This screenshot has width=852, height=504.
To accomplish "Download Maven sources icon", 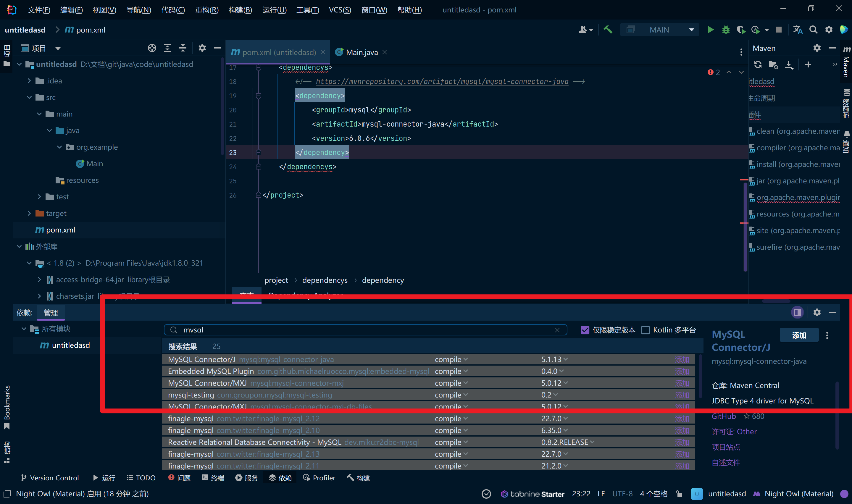I will click(789, 64).
